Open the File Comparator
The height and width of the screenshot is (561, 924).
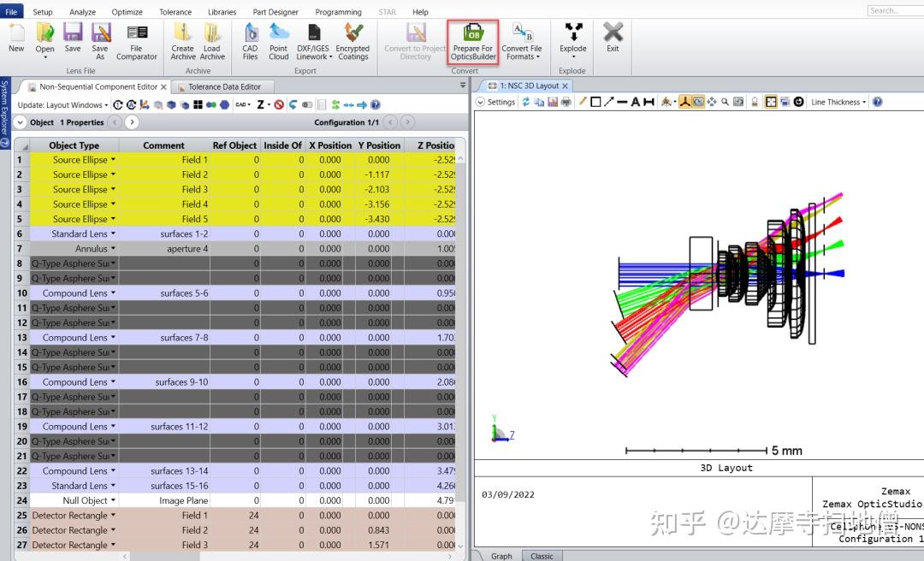[x=136, y=41]
